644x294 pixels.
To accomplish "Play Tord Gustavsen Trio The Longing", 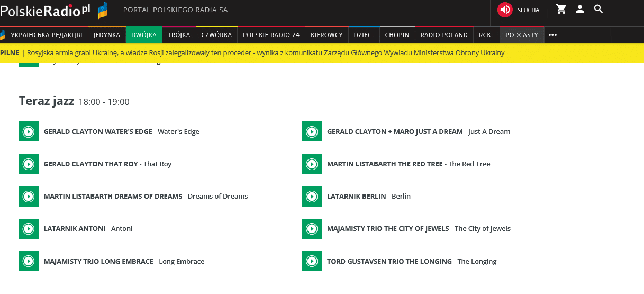I will click(x=312, y=261).
